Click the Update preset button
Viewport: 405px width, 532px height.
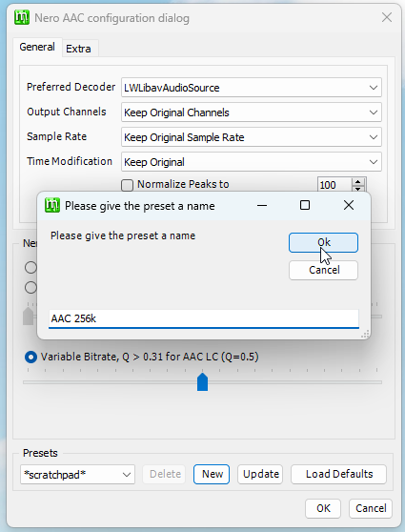pos(260,474)
